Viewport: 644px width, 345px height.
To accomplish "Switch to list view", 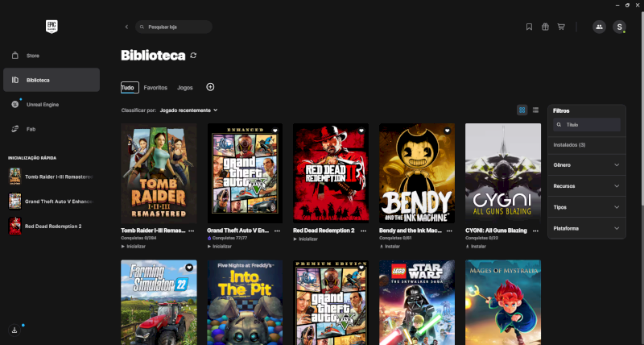I will point(535,110).
